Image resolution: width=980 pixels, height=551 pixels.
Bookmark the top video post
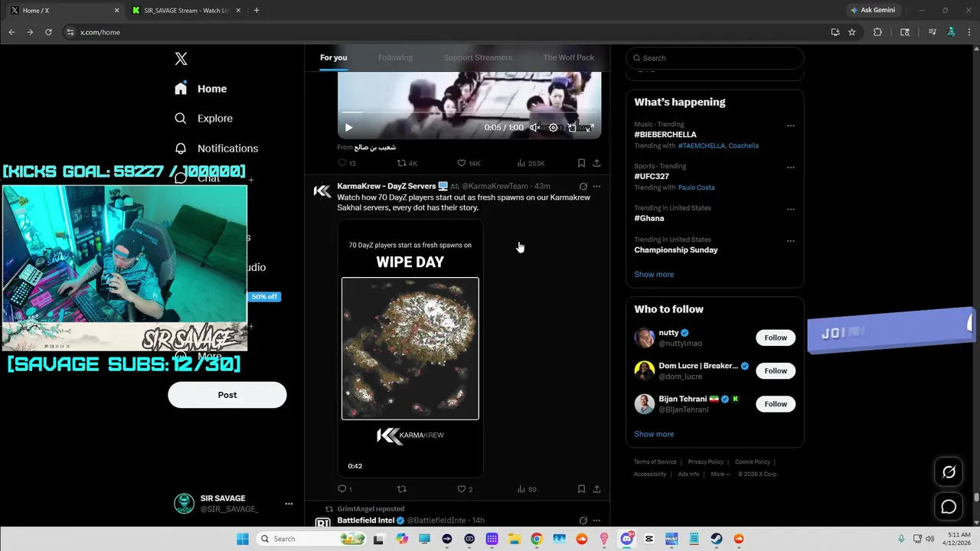point(581,163)
